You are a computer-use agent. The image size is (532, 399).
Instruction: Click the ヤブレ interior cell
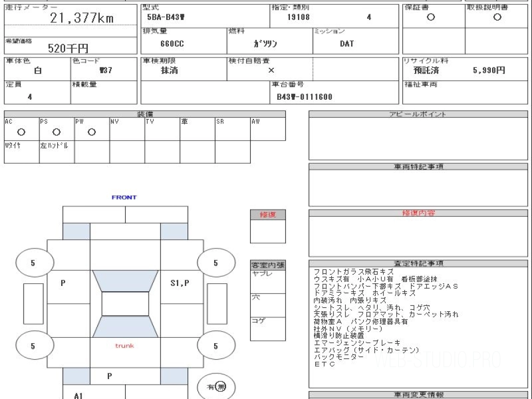click(x=268, y=282)
